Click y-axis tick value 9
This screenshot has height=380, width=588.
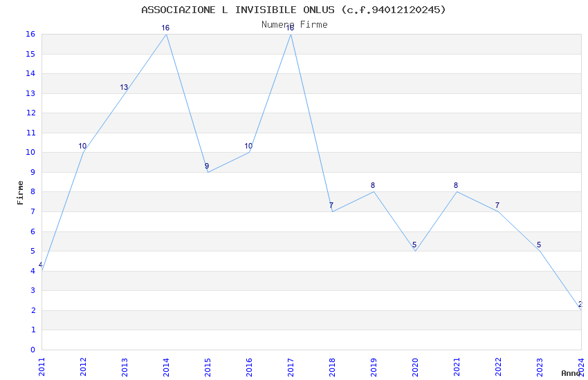coord(33,172)
